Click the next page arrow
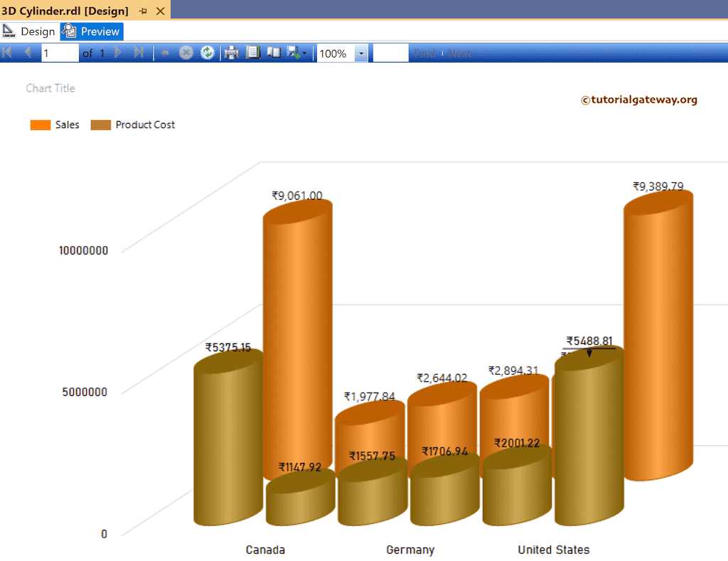Screen dimensions: 728x561 coord(117,53)
